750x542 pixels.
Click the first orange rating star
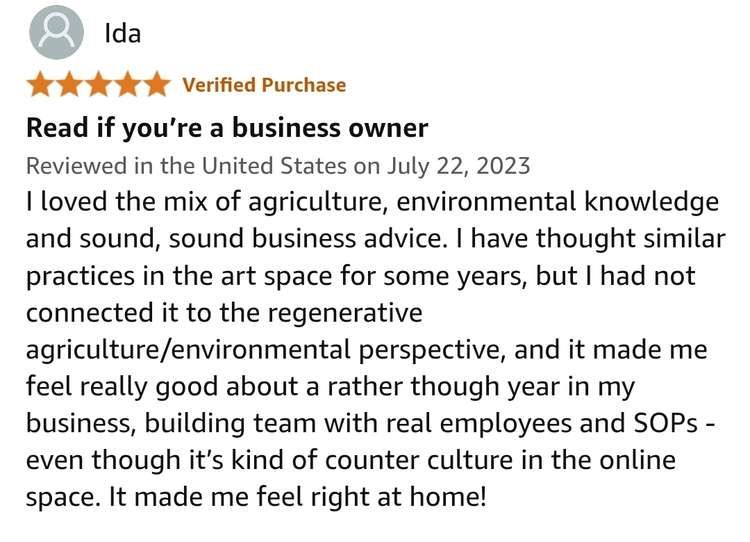[x=40, y=85]
